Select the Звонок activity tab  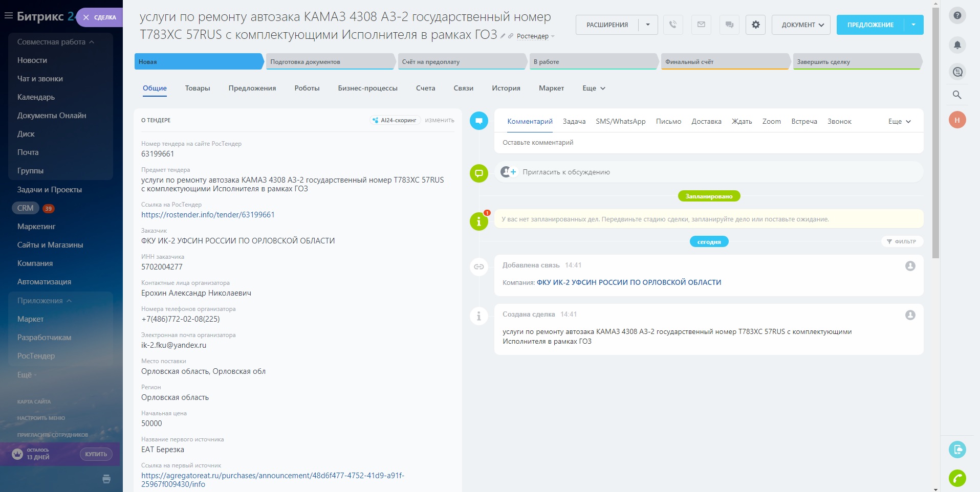[839, 121]
